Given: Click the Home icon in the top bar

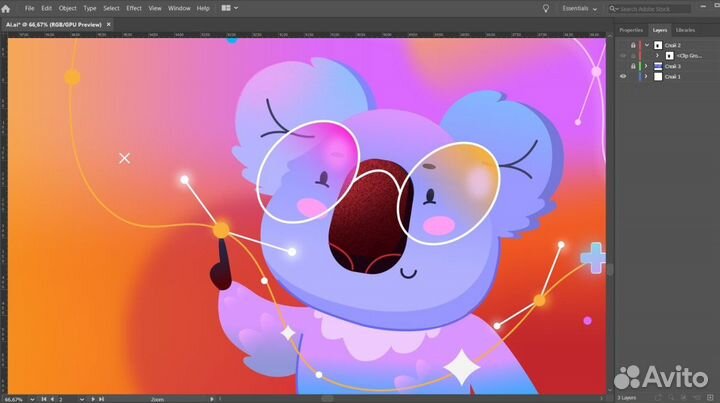Looking at the screenshot, I should tap(7, 8).
